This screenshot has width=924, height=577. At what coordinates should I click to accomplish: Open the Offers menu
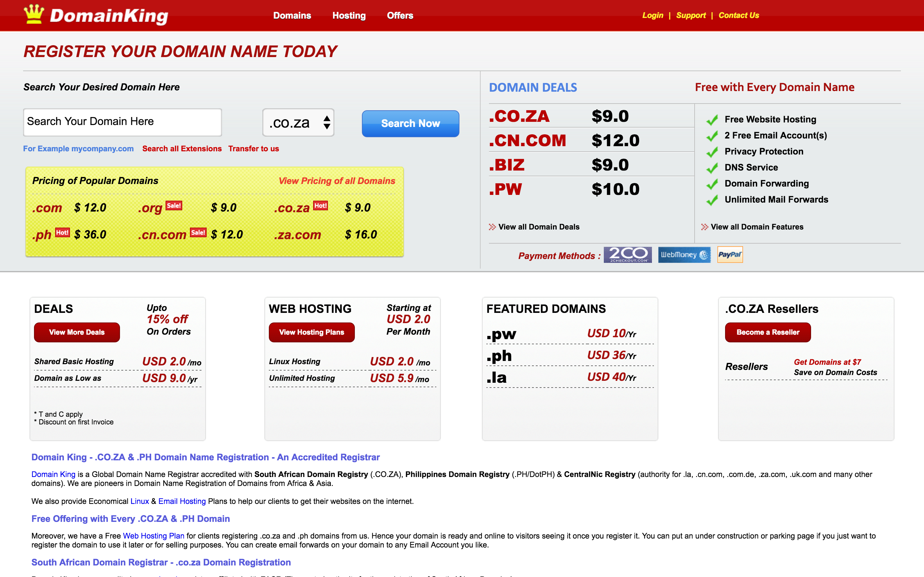[x=400, y=16]
